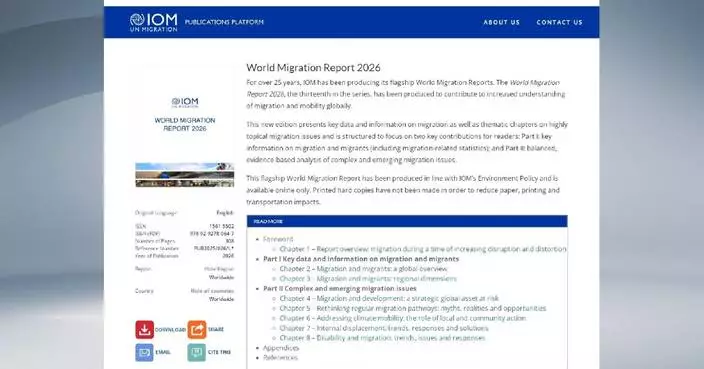The width and height of the screenshot is (704, 369).
Task: Open the Chapter 1 Report overview link
Action: coord(423,249)
